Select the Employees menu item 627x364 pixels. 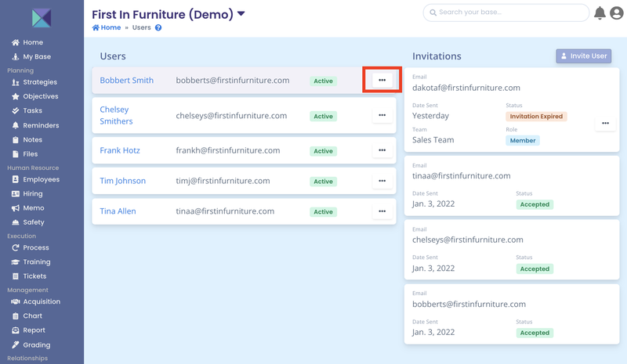coord(41,179)
